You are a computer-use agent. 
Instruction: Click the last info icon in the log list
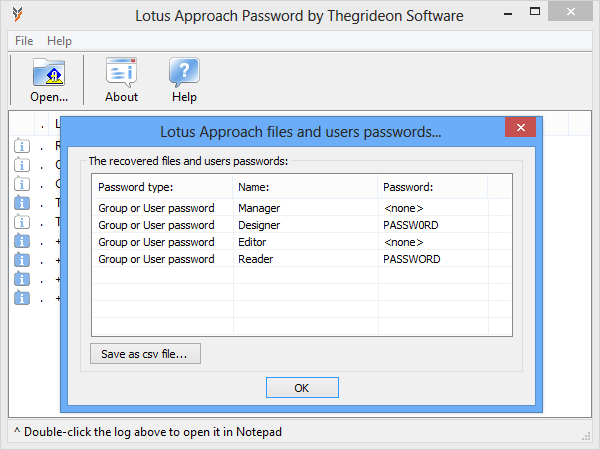[x=22, y=298]
